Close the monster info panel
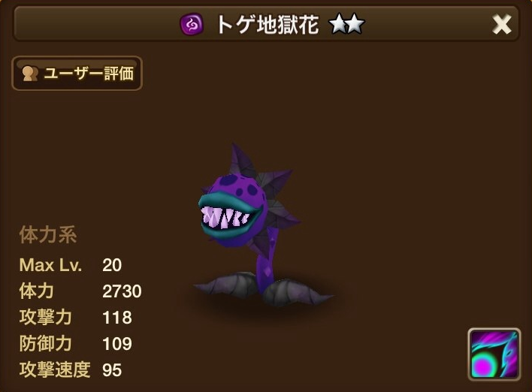This screenshot has width=532, height=392. (502, 25)
